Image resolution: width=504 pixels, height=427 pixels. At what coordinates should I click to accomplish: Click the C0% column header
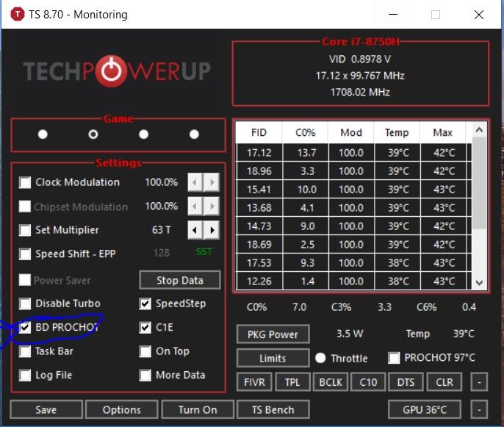pyautogui.click(x=305, y=132)
